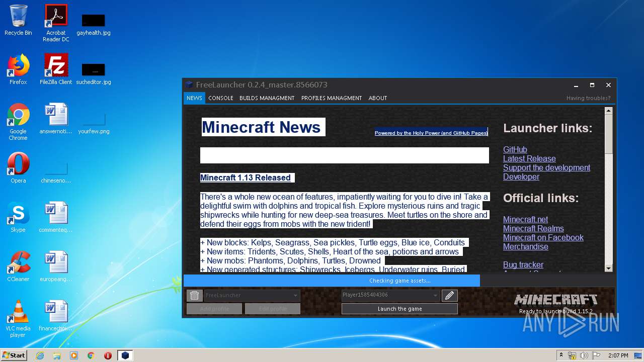Screen dimensions: 644x362
Task: Click the news scrollbar up arrow
Action: tap(608, 111)
